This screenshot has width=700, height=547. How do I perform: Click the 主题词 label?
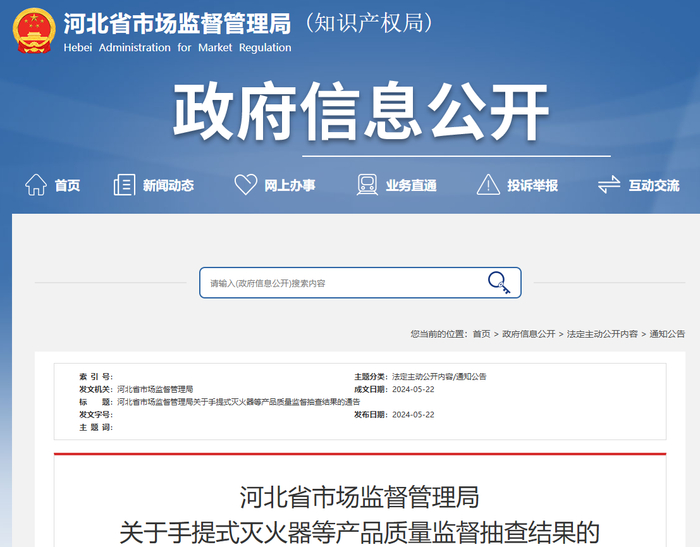pos(96,427)
